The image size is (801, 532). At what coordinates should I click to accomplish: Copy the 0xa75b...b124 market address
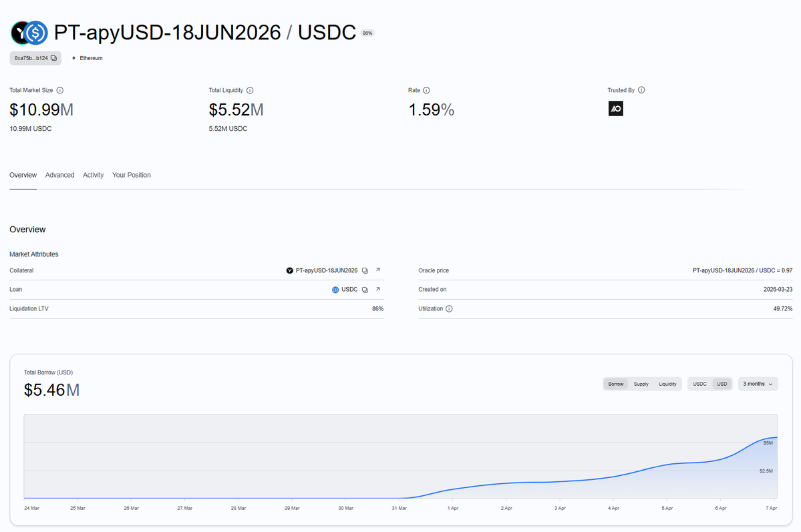[x=53, y=58]
